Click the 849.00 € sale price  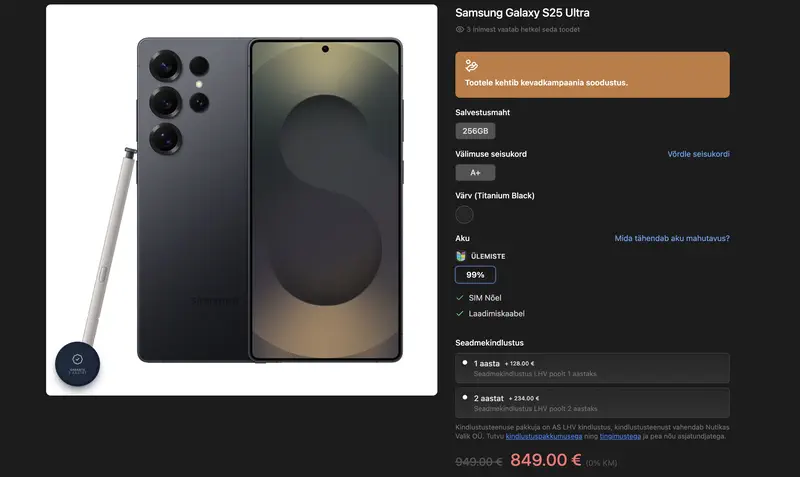coord(545,460)
